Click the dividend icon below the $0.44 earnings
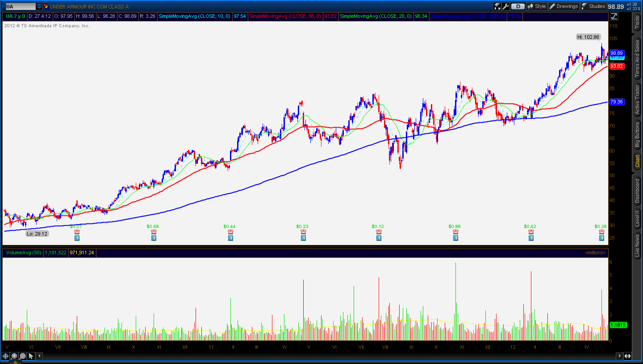The image size is (643, 364). 230,238
